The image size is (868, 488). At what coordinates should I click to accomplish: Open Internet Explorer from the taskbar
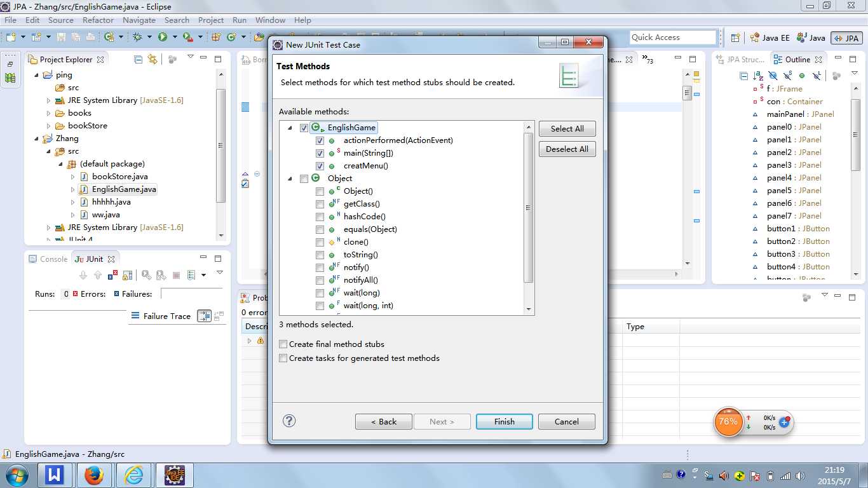[x=134, y=475]
